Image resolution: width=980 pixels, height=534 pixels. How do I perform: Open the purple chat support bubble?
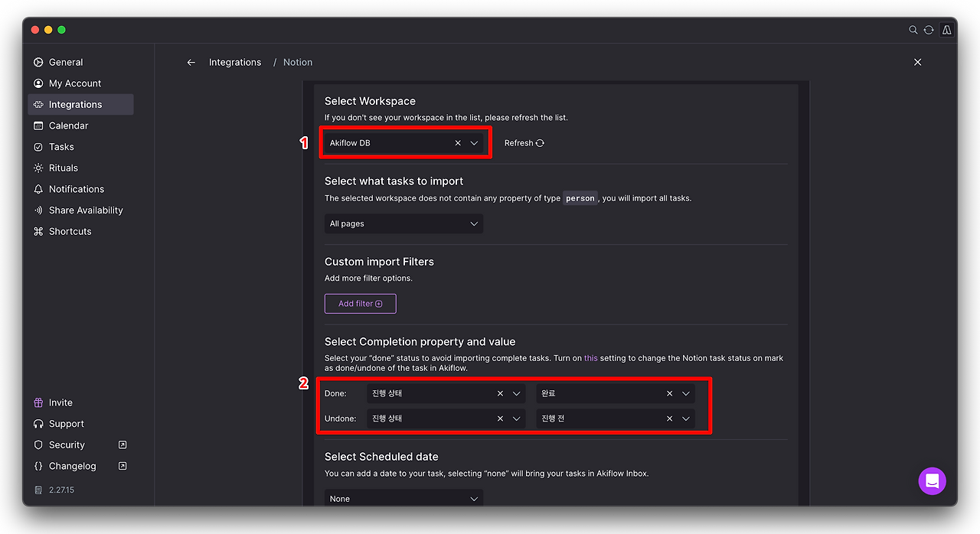933,481
